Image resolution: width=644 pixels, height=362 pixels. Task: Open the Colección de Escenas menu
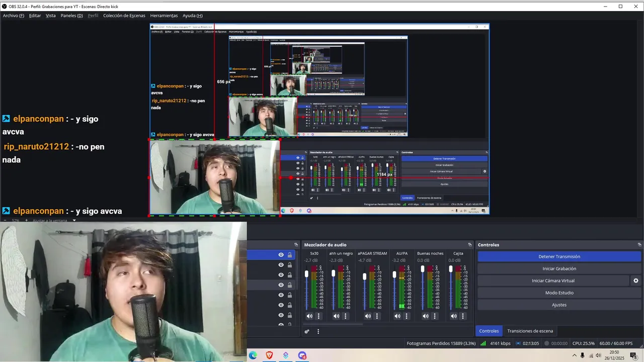click(x=124, y=16)
